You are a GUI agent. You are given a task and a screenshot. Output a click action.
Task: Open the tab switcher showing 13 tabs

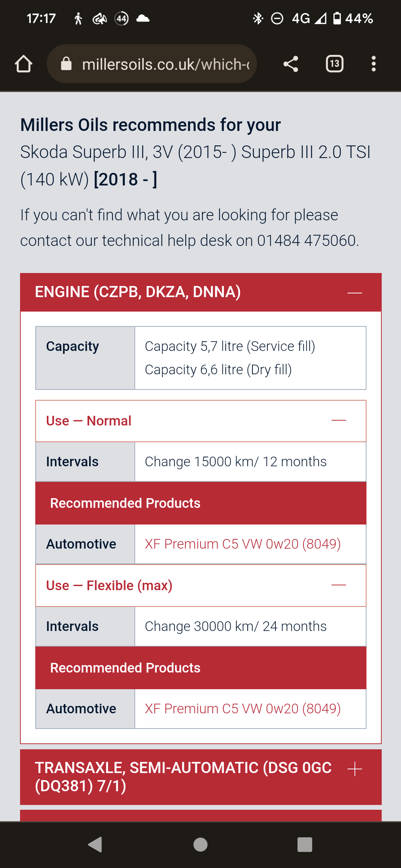pyautogui.click(x=334, y=64)
